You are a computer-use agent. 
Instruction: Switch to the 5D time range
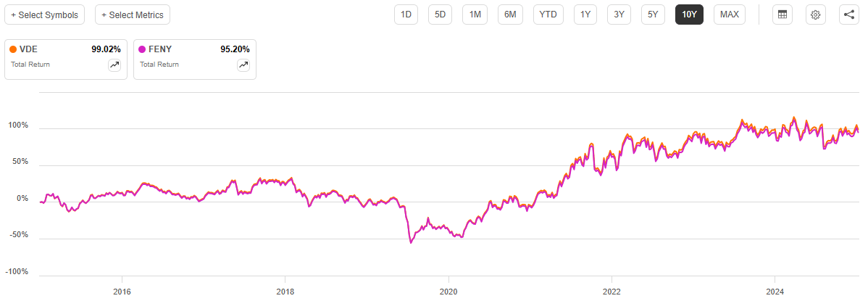tap(440, 15)
